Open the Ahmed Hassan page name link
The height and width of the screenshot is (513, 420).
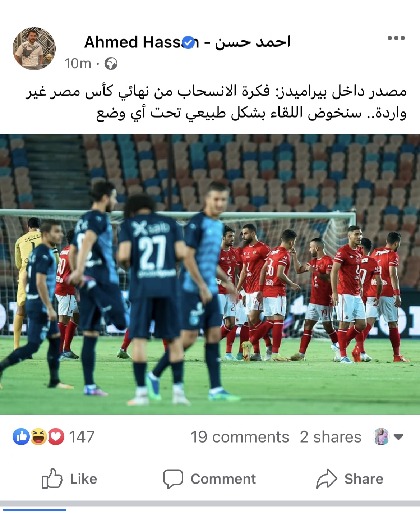tap(187, 42)
